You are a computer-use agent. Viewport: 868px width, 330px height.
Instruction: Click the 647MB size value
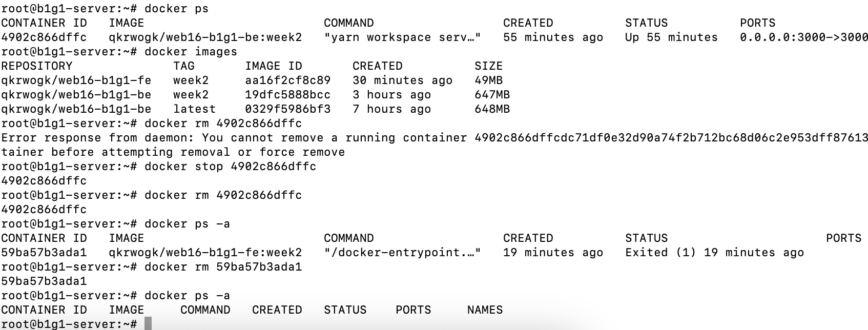tap(492, 95)
